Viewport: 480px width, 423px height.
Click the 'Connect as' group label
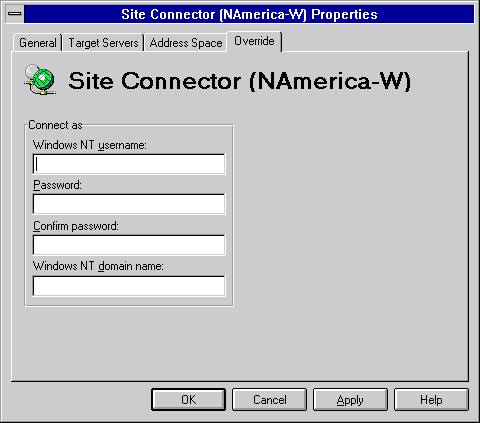55,125
